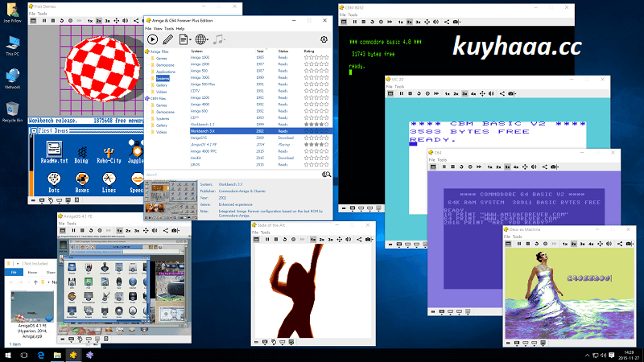This screenshot has height=362, width=644.
Task: Open the Help menu in Amiga Forever
Action: pyautogui.click(x=180, y=29)
